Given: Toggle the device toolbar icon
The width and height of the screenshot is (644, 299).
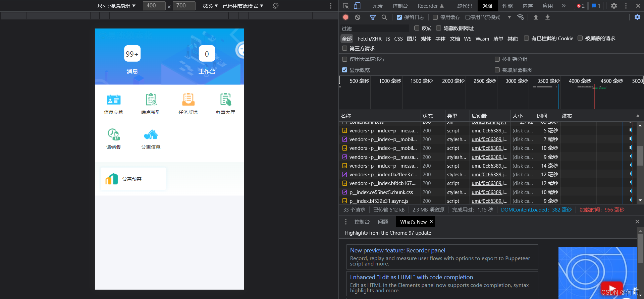Looking at the screenshot, I should [357, 6].
